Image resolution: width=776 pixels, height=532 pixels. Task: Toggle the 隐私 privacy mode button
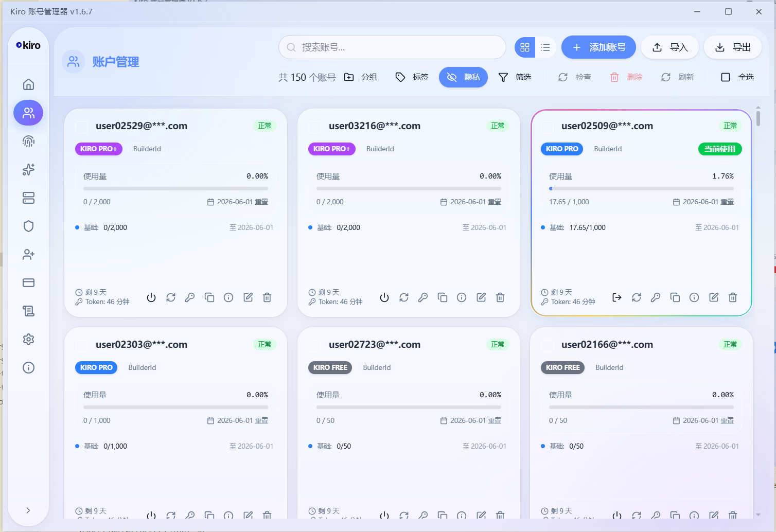point(463,77)
